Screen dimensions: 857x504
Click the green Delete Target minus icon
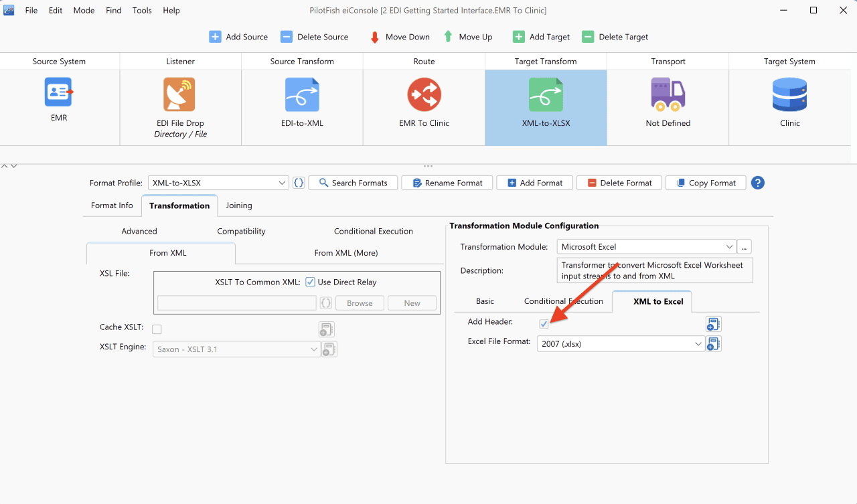588,37
